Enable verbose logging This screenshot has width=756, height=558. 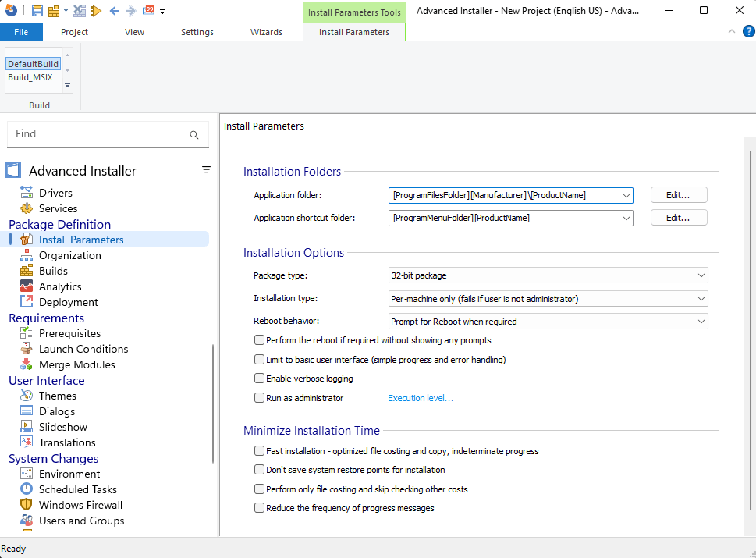point(258,378)
